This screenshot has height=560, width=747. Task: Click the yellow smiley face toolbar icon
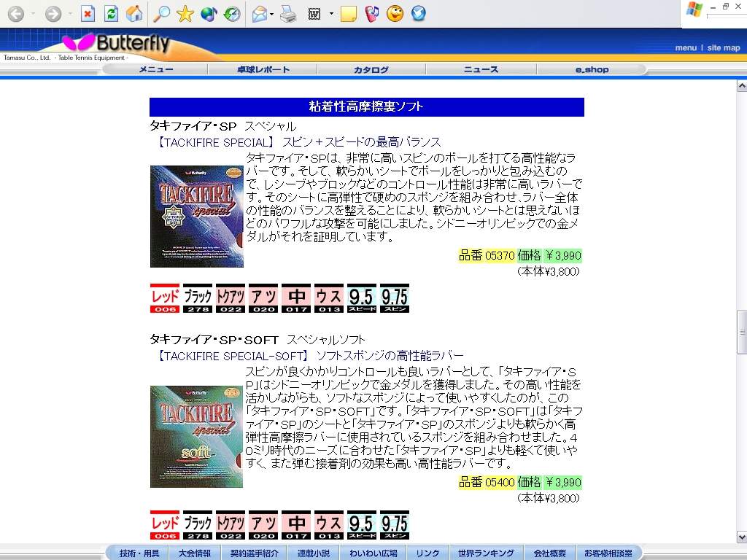click(395, 14)
